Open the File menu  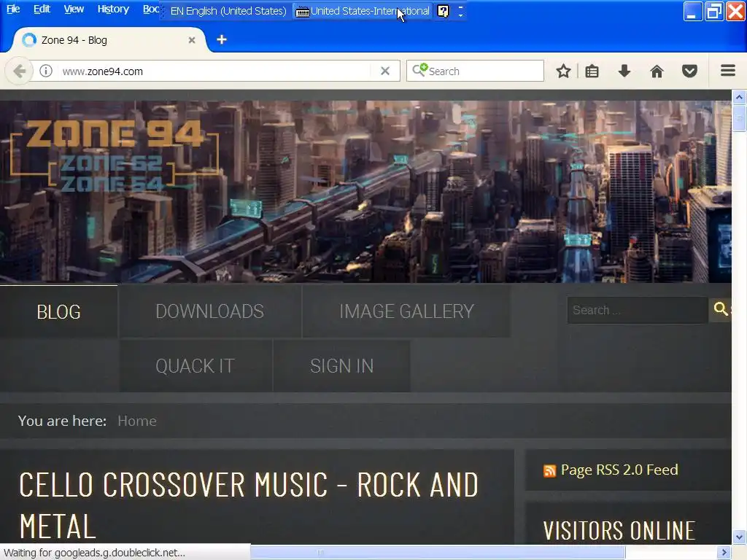(x=13, y=9)
